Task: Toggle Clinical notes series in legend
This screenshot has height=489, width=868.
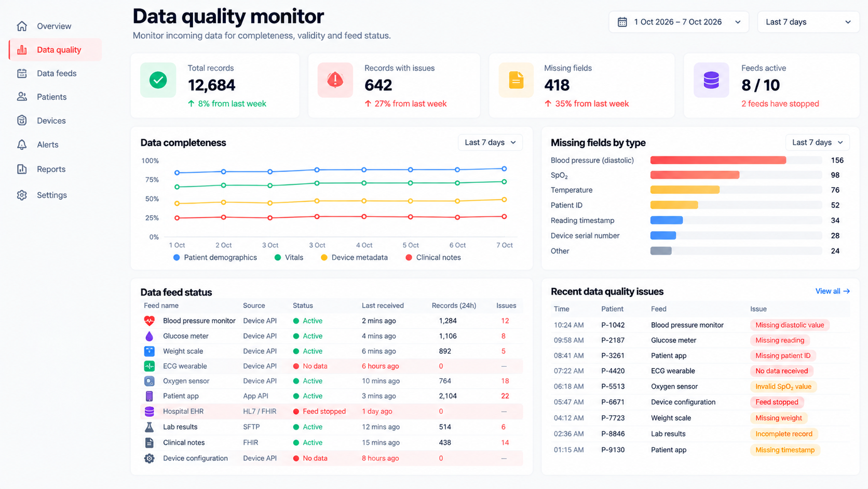Action: (433, 257)
